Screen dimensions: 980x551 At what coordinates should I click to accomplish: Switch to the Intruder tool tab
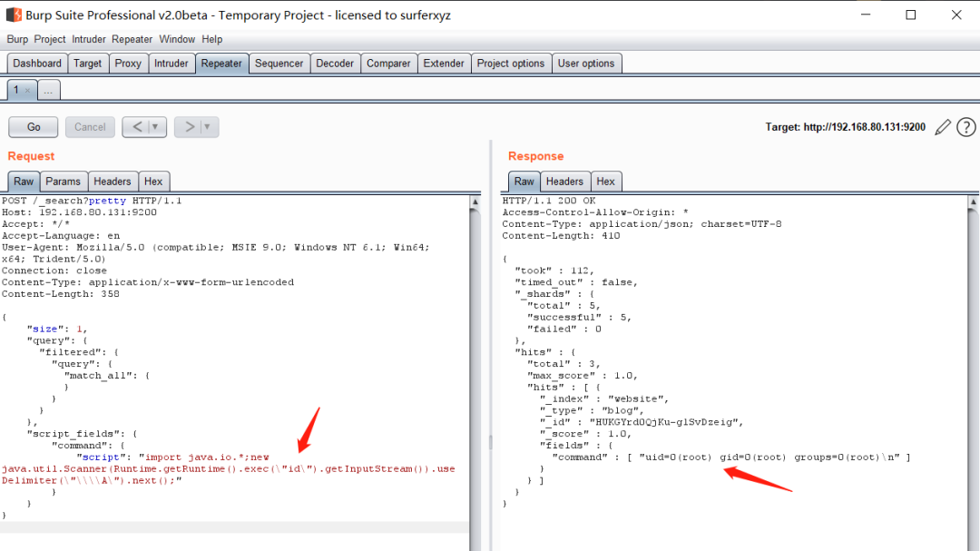171,64
